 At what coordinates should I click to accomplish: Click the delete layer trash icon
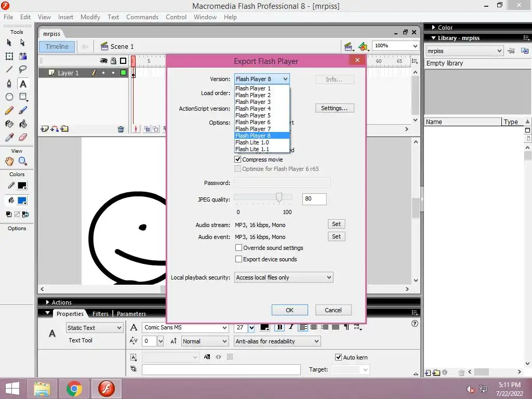click(121, 129)
